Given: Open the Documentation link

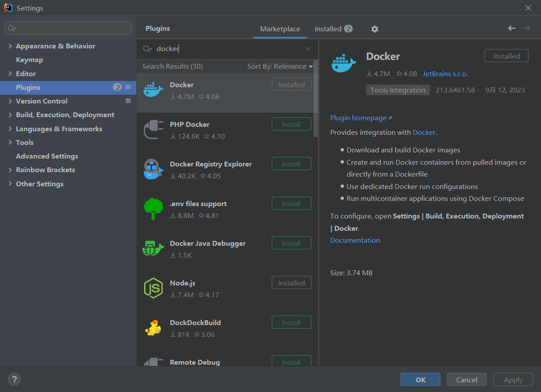Looking at the screenshot, I should coord(355,240).
